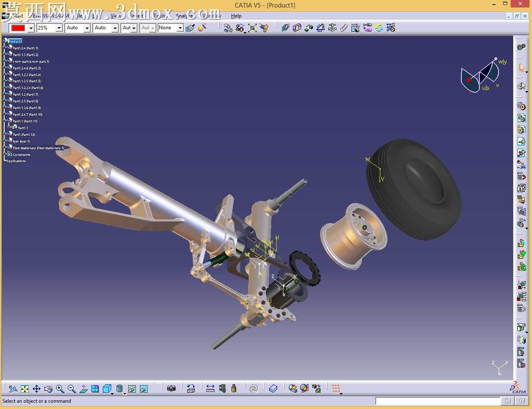Screen dimensions: 532x409
Task: Click the Select arrow tool
Action: click(x=522, y=68)
